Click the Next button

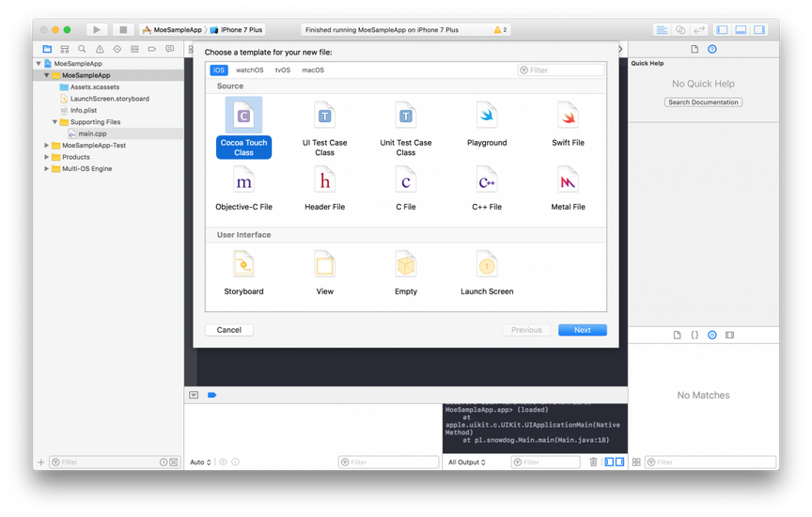pyautogui.click(x=582, y=330)
